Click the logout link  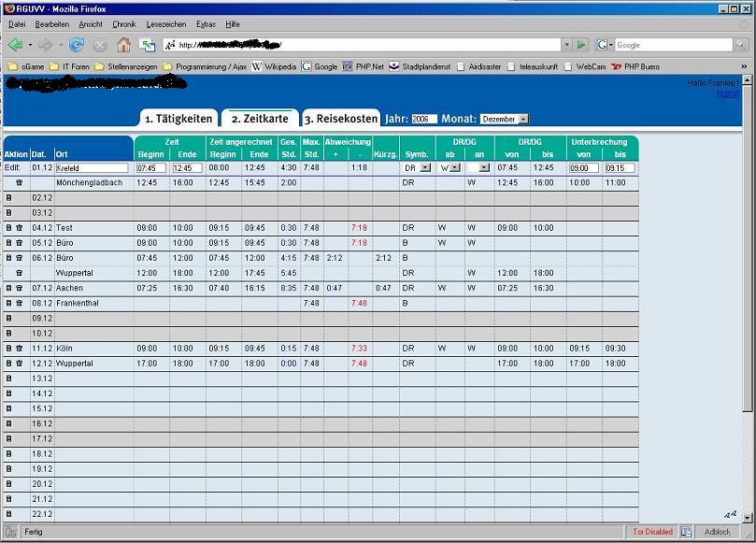click(x=727, y=93)
